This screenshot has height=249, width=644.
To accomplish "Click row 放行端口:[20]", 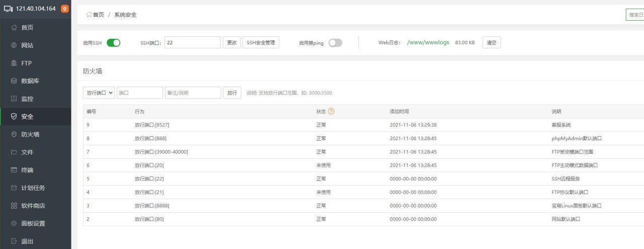I will point(363,165).
